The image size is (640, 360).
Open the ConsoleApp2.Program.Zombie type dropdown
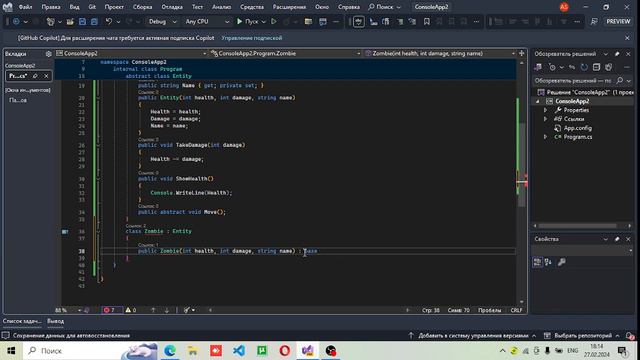point(285,53)
